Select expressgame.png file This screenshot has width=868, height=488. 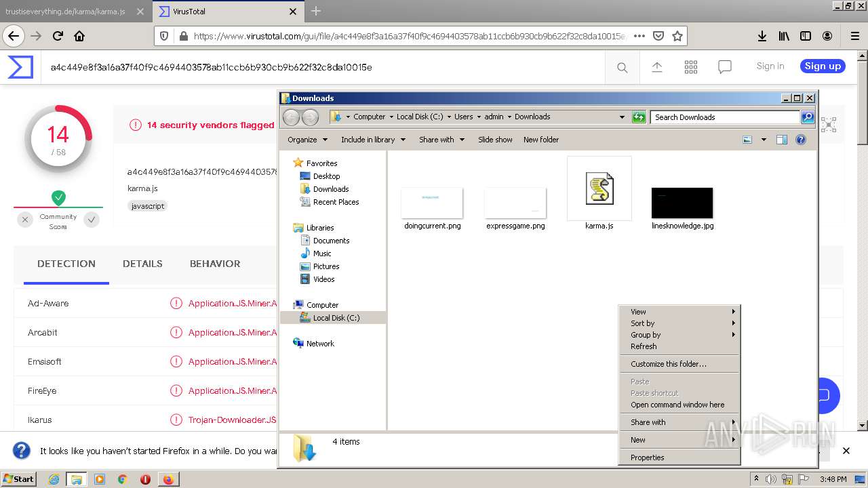(x=515, y=209)
